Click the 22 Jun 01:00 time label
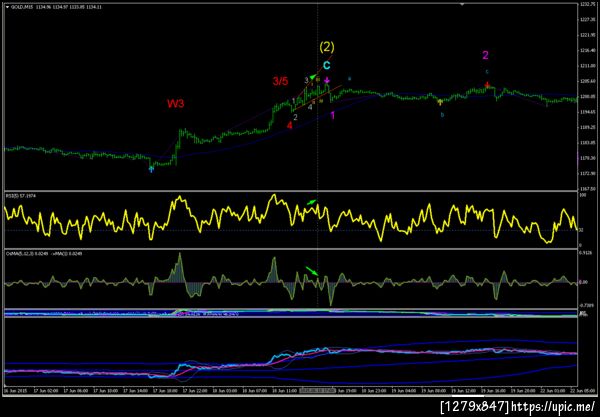600x417 pixels. click(x=554, y=391)
